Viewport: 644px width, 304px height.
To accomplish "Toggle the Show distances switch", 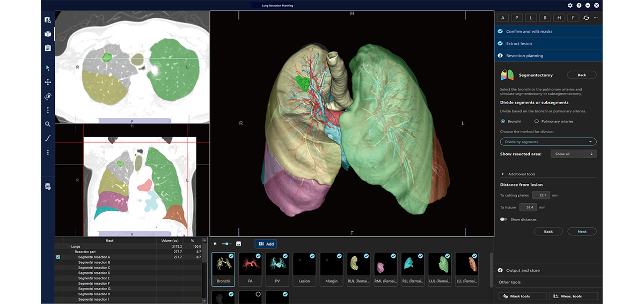I will click(x=503, y=219).
